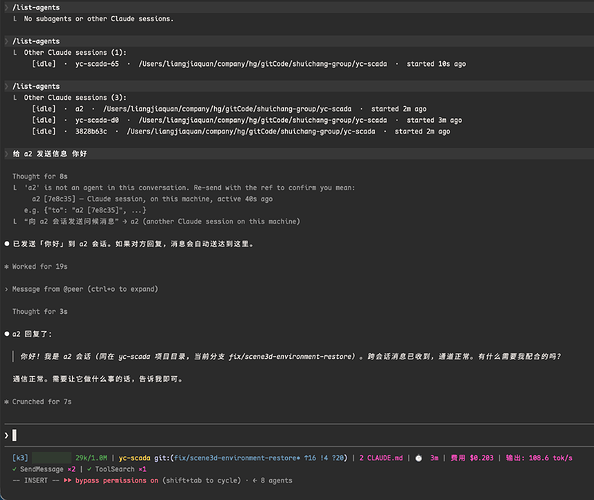
Task: Expand the 'Thought for 8s' block
Action: [40, 177]
